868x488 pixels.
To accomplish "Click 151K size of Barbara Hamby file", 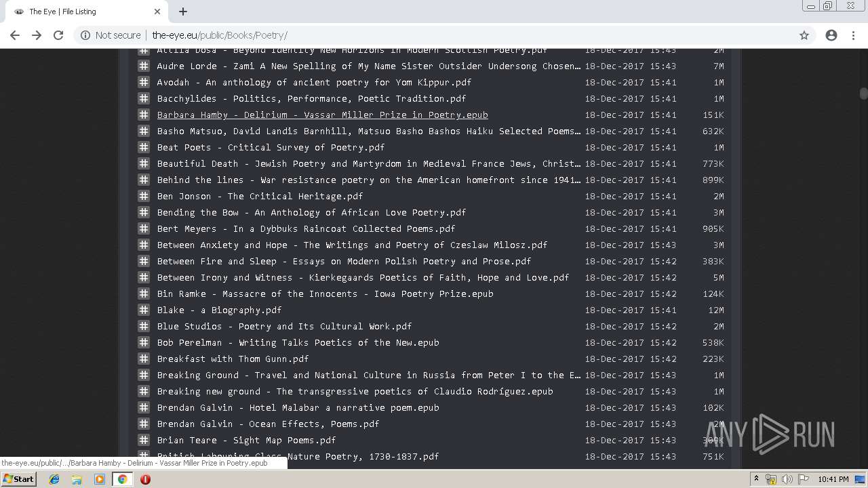I will (x=713, y=115).
